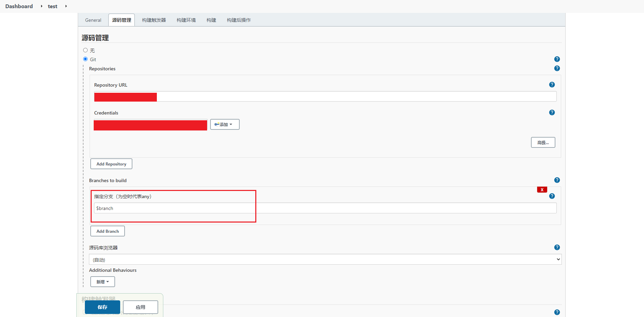Switch to the 构建触发器 tab
The height and width of the screenshot is (317, 644).
tap(154, 20)
